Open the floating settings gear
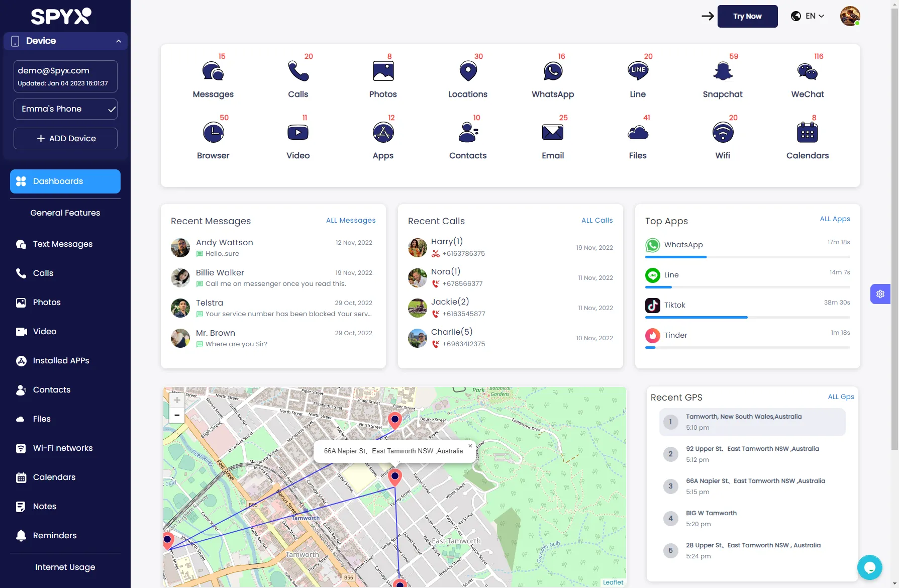Viewport: 899px width, 588px height. [x=880, y=293]
